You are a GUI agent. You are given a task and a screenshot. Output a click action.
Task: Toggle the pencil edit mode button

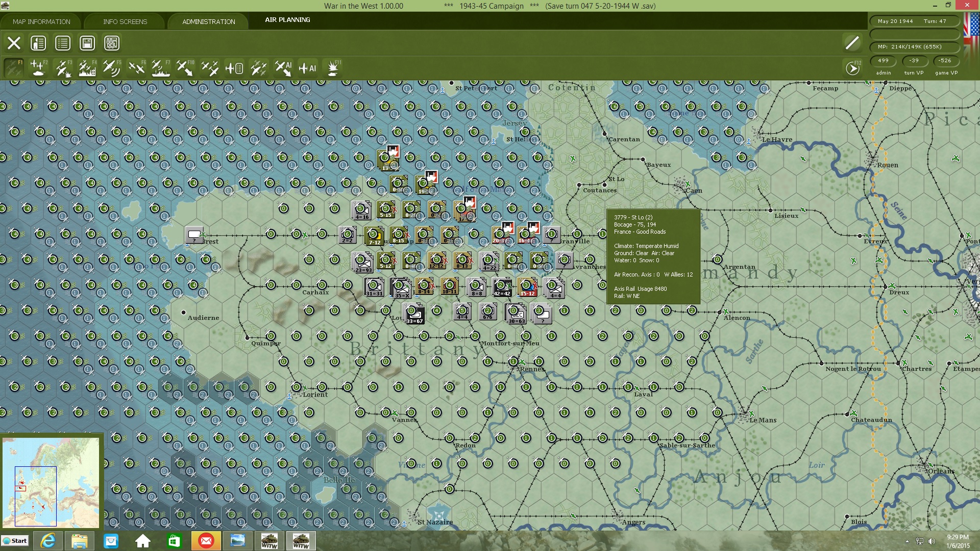click(x=851, y=43)
